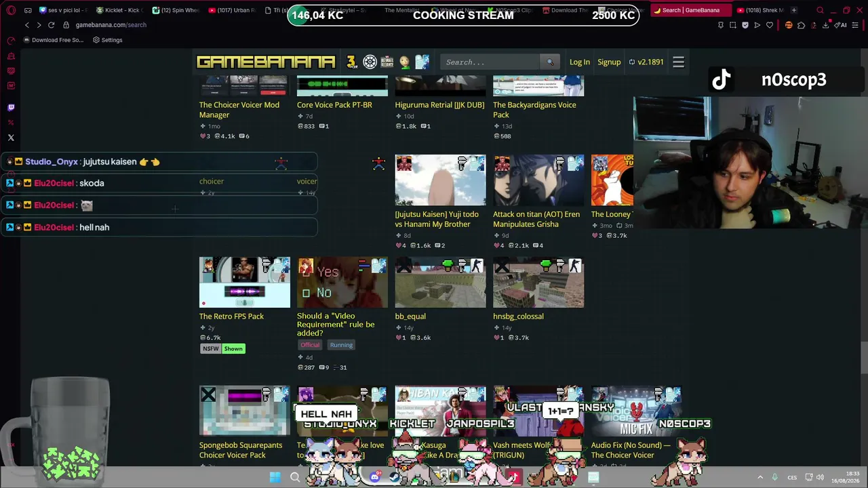
Task: Click the site lock icon in address bar
Action: pos(66,25)
